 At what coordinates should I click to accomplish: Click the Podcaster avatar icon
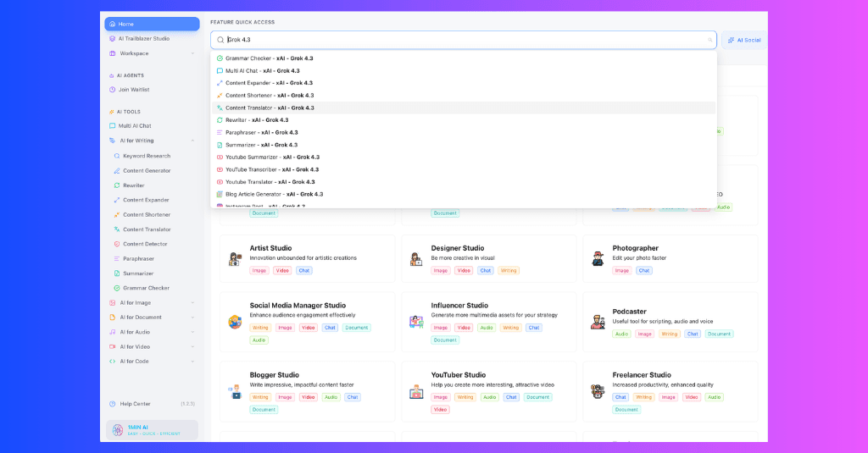(x=598, y=322)
